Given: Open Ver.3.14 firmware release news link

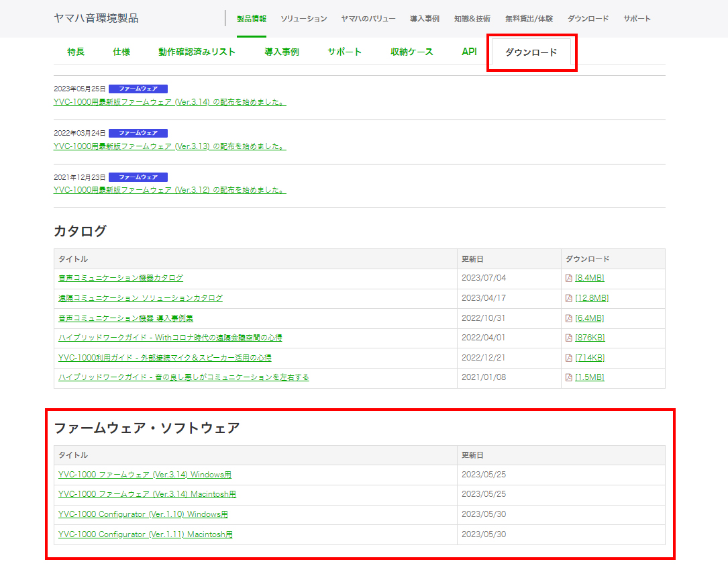Looking at the screenshot, I should (x=170, y=102).
